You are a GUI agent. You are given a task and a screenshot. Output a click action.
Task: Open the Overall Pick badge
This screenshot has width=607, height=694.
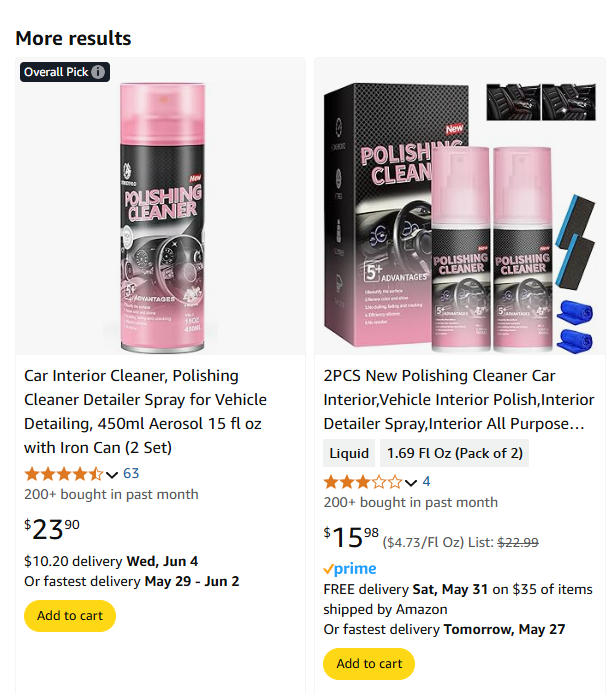[x=56, y=72]
